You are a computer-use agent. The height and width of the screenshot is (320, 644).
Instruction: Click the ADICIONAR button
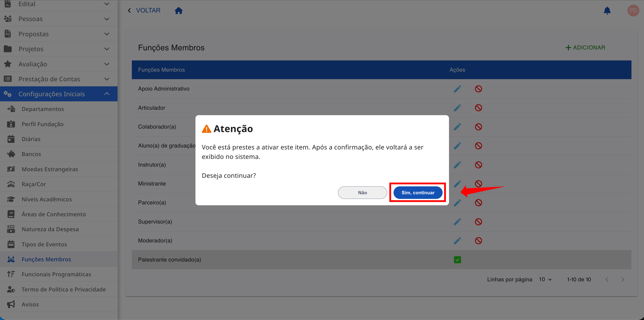click(585, 47)
